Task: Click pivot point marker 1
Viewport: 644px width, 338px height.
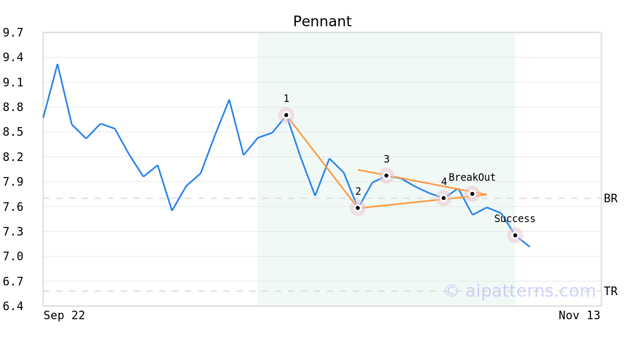Action: 286,115
